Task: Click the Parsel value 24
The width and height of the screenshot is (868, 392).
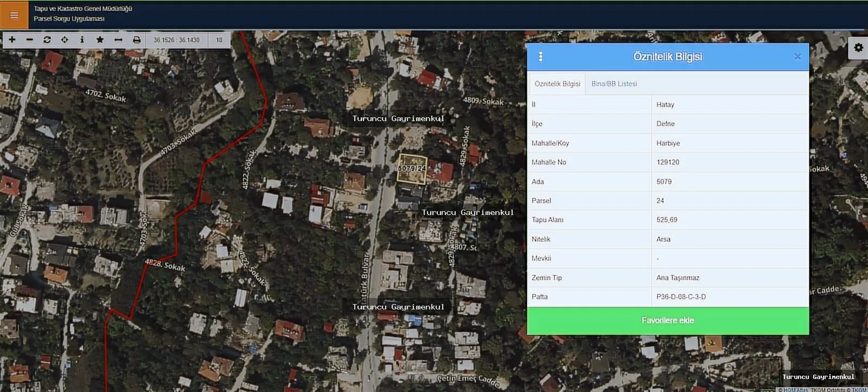Action: tap(660, 201)
